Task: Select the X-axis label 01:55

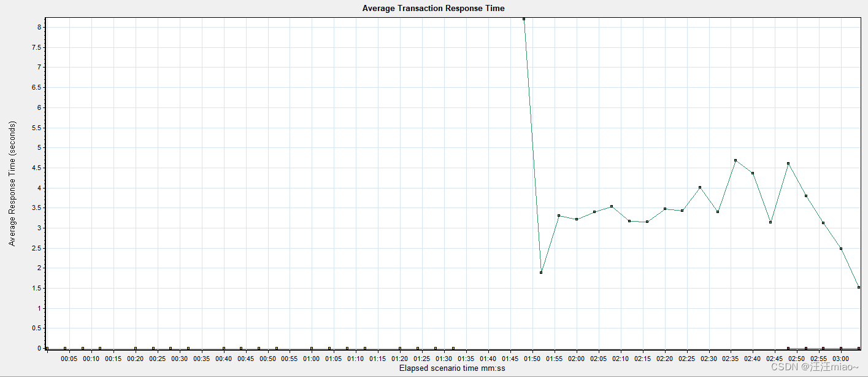Action: click(555, 358)
